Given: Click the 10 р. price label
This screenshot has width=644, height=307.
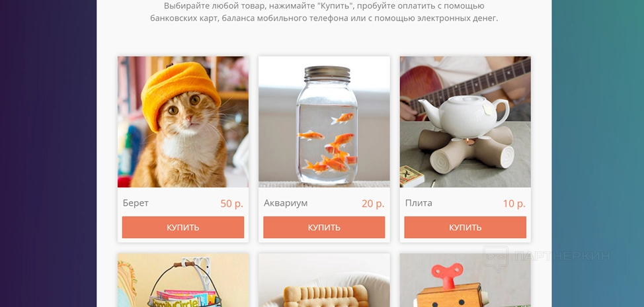Looking at the screenshot, I should click(514, 203).
